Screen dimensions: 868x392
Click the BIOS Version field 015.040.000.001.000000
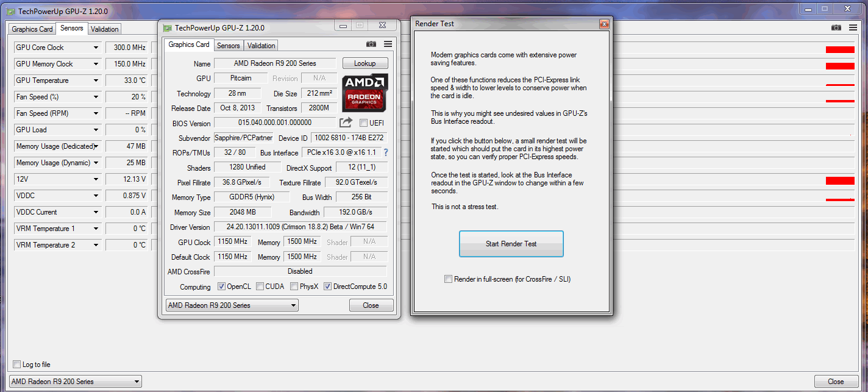click(275, 123)
